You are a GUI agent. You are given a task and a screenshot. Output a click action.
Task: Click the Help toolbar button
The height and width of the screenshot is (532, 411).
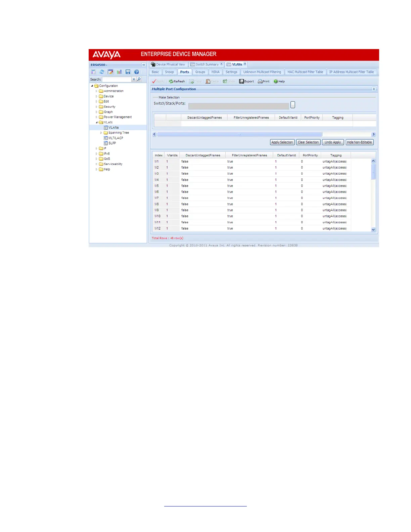point(279,81)
